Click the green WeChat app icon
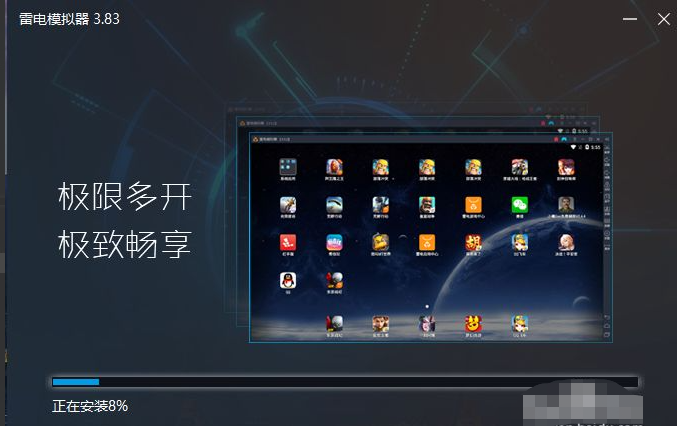 click(x=519, y=204)
